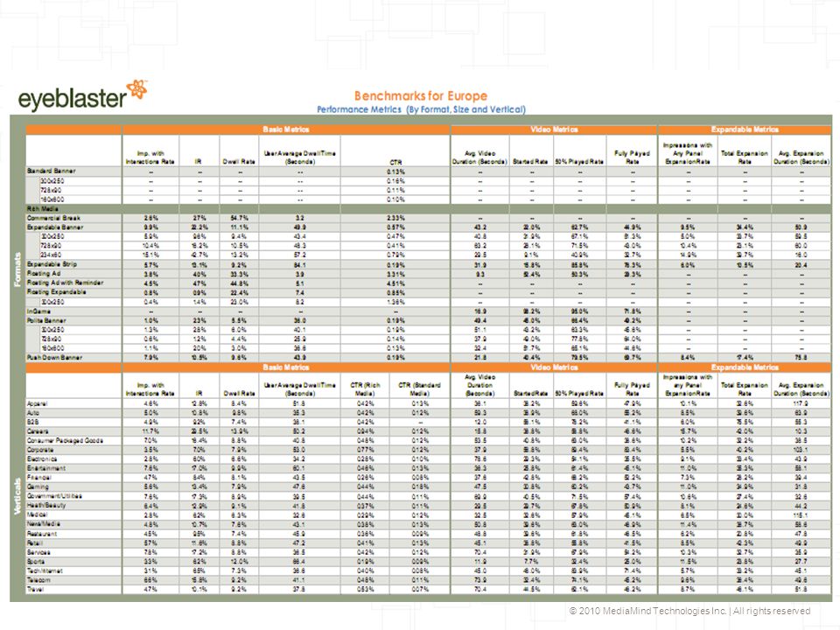Click the 'Restaurant' vertical row label
Image resolution: width=840 pixels, height=630 pixels.
pyautogui.click(x=42, y=534)
